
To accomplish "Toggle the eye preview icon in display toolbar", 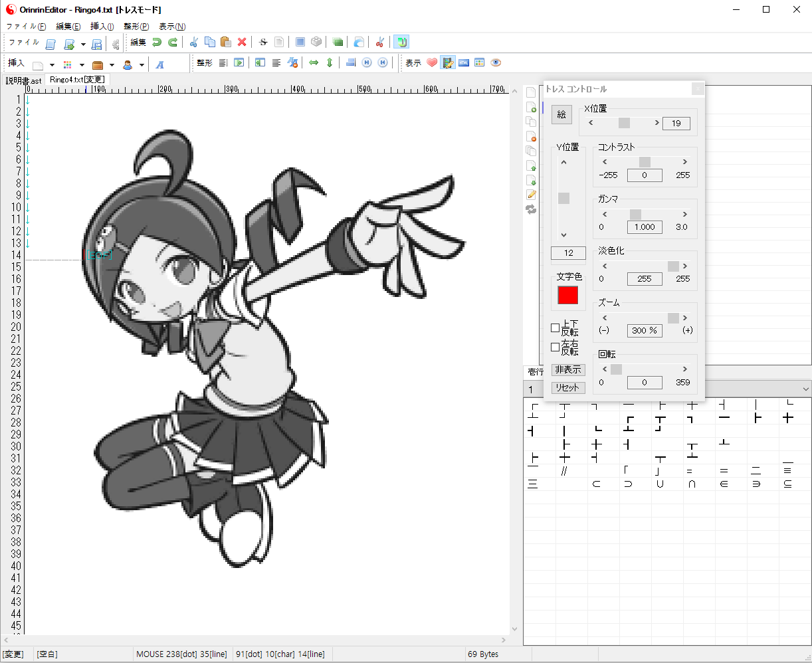I will tap(496, 63).
